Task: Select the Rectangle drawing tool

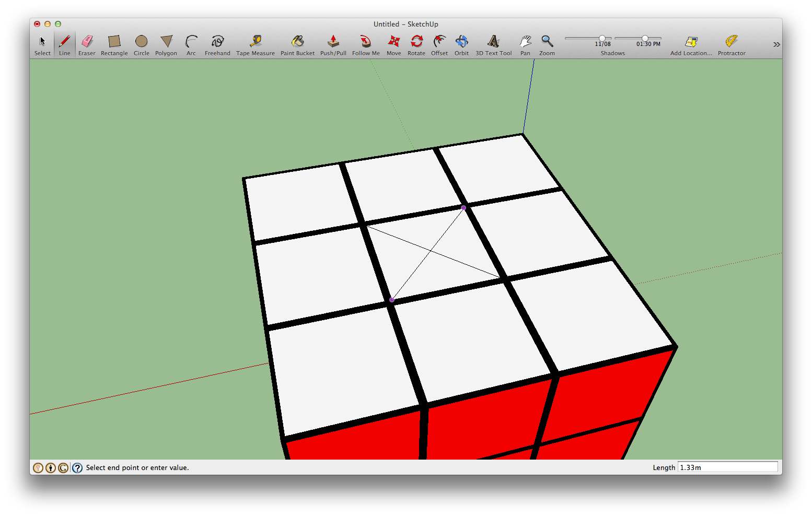Action: pyautogui.click(x=114, y=45)
